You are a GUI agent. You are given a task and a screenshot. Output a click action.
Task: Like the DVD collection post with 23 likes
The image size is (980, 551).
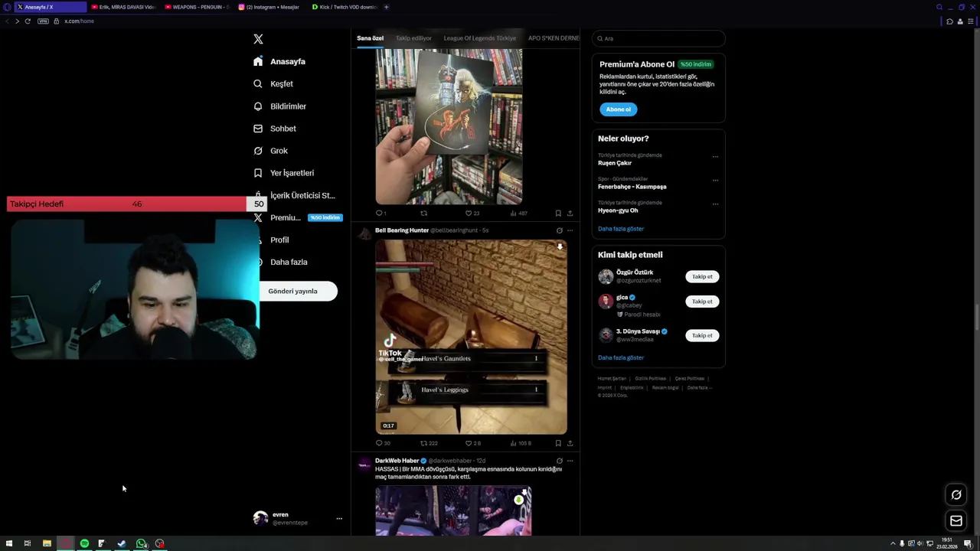pyautogui.click(x=469, y=214)
